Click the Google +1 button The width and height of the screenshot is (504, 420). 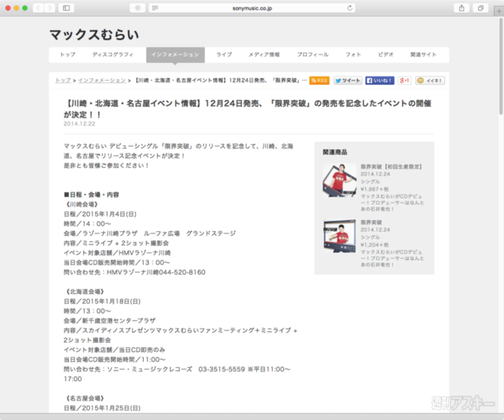[404, 81]
